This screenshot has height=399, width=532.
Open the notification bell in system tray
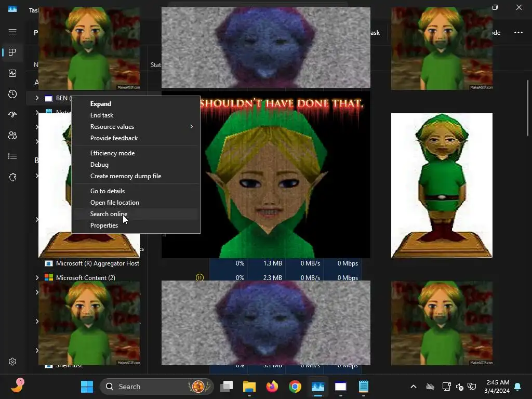coord(518,387)
